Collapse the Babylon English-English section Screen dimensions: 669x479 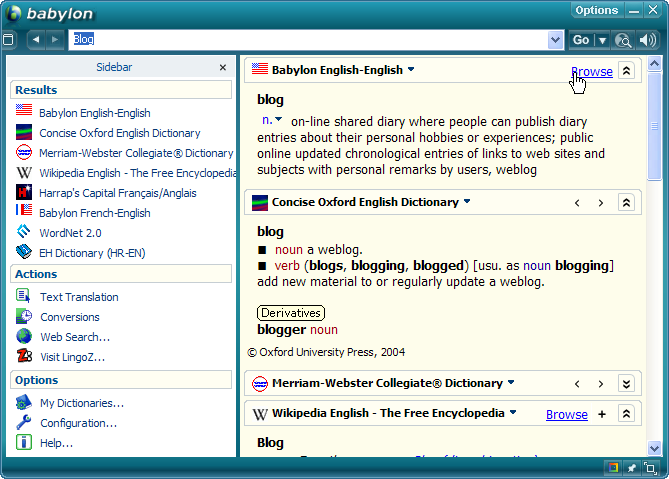point(626,71)
